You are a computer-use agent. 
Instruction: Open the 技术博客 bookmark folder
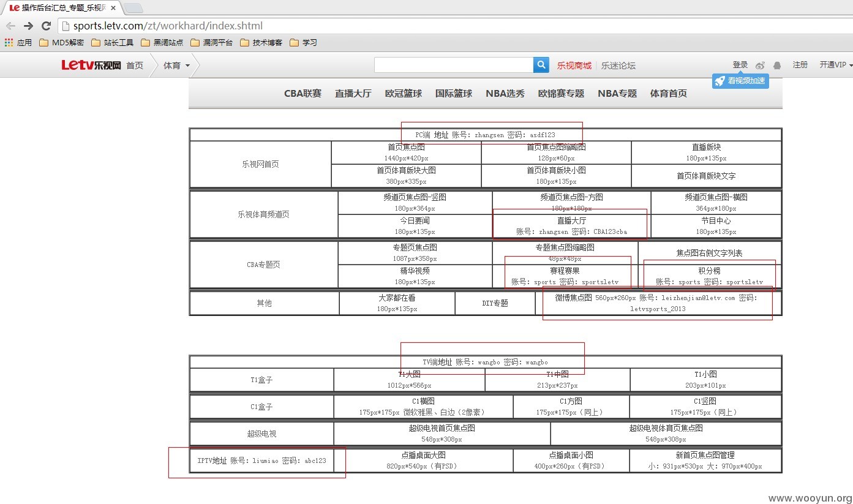click(261, 42)
